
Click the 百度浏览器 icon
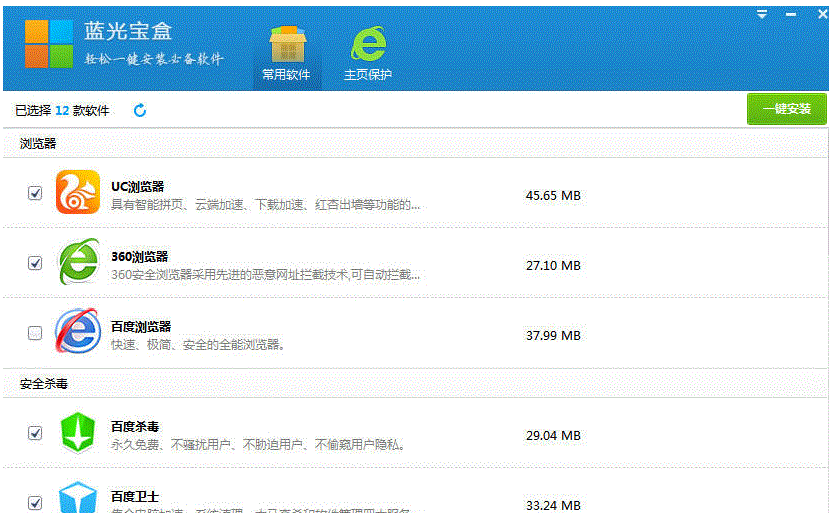pos(77,333)
